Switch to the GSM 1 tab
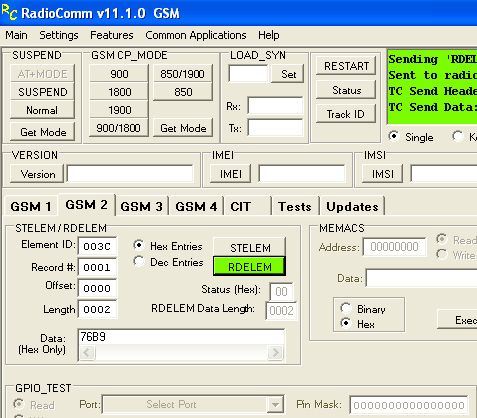 tap(31, 206)
